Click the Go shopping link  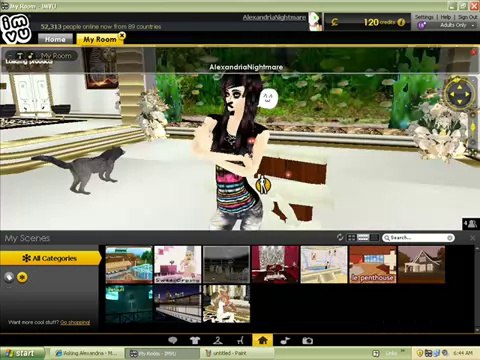coord(75,322)
